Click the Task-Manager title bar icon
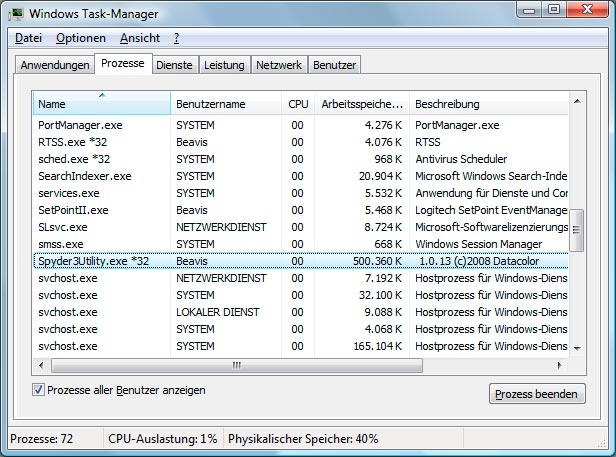Viewport: 616px width, 457px height. [x=16, y=13]
